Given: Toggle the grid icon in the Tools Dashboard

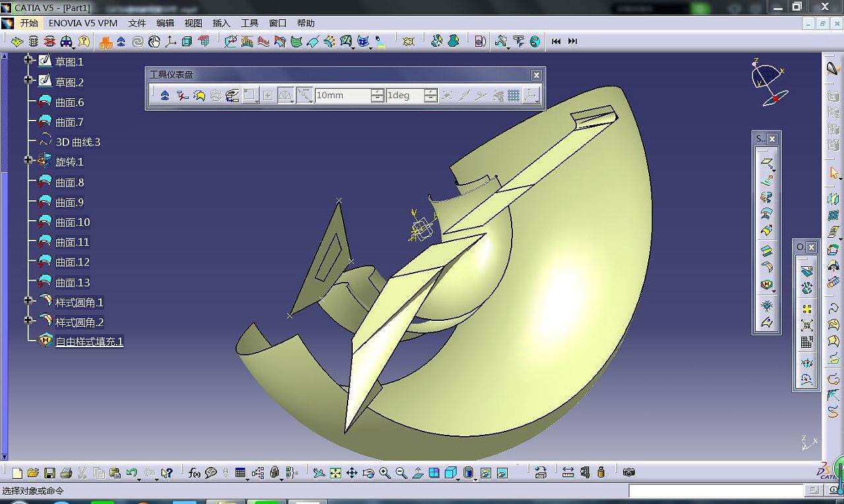Looking at the screenshot, I should point(514,96).
